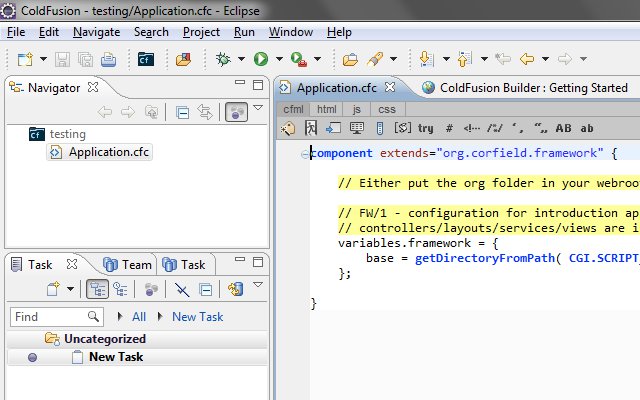Image resolution: width=640 pixels, height=400 pixels.
Task: Click the ColdFusion Cf toolbar icon
Action: coord(146,60)
